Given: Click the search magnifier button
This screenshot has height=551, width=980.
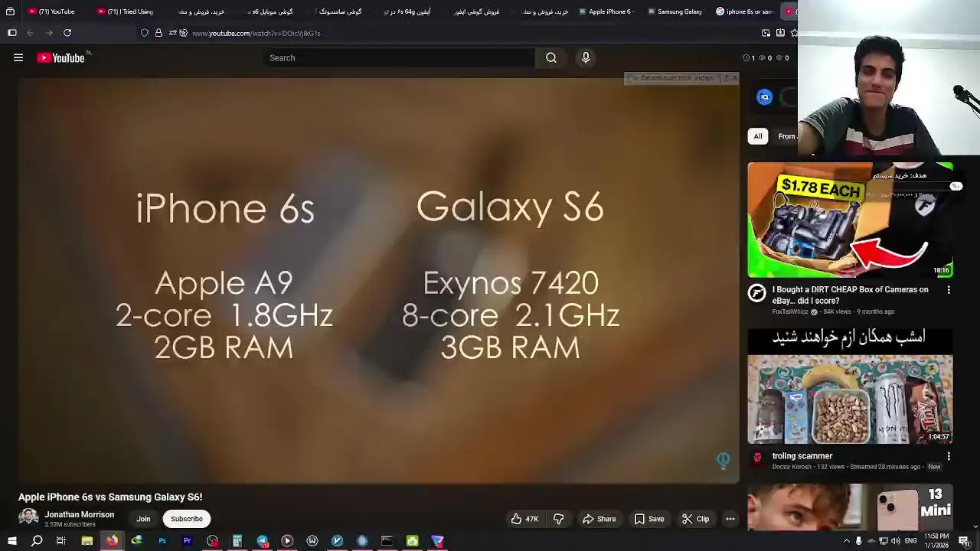Looking at the screenshot, I should (551, 57).
